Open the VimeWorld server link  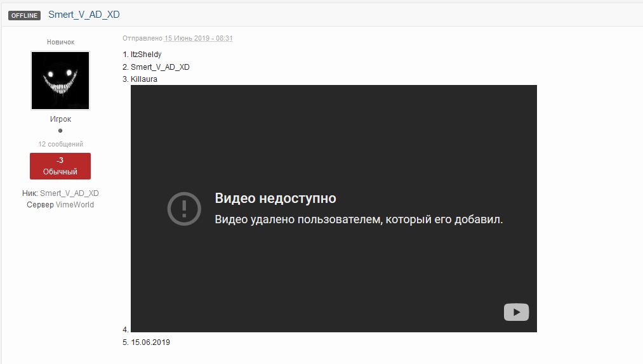pos(75,205)
